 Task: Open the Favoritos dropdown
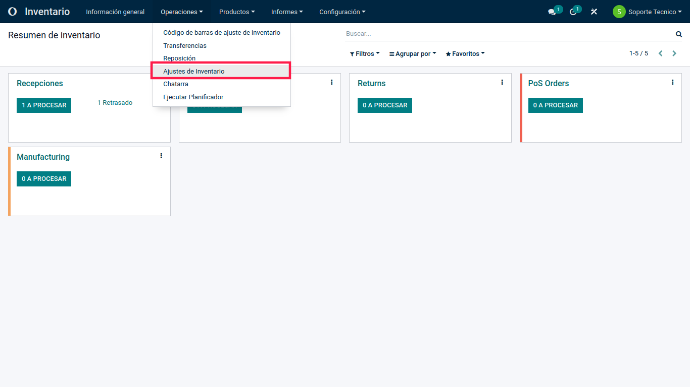465,54
